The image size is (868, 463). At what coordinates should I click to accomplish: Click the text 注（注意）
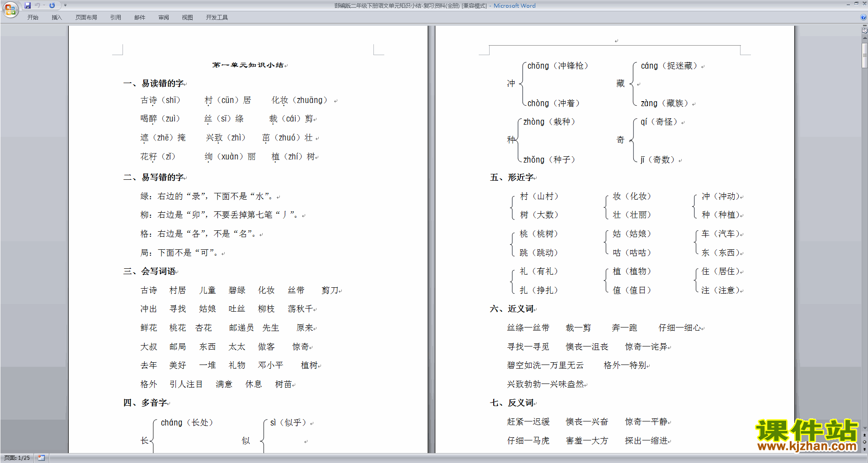pos(721,290)
